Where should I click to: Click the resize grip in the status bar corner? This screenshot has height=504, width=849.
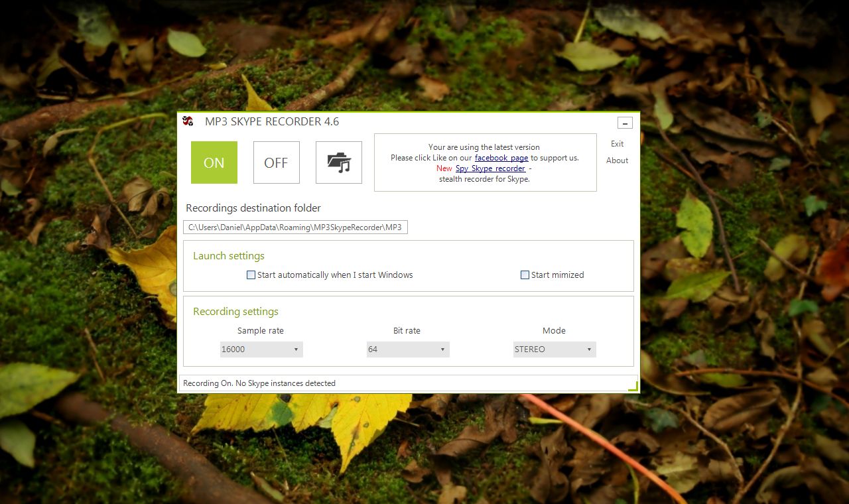point(633,386)
